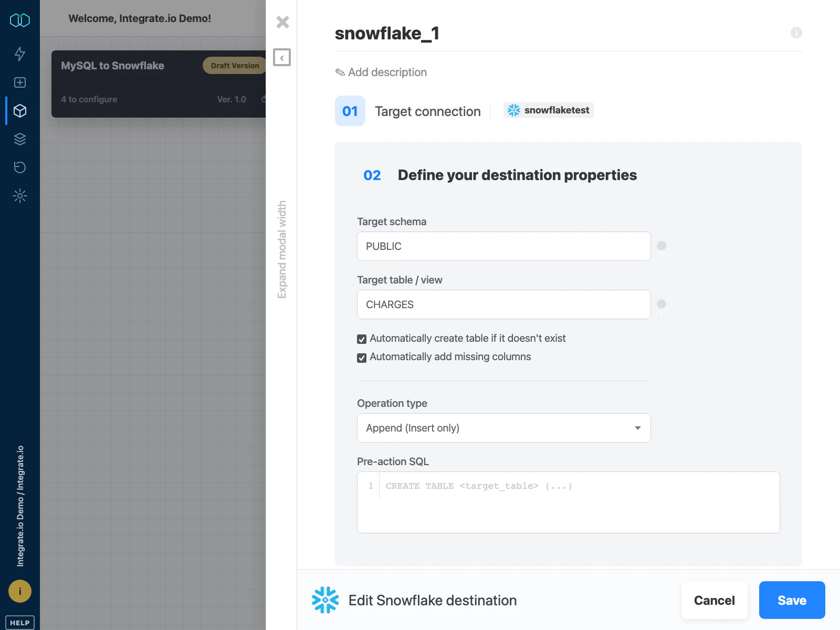Viewport: 840px width, 630px height.
Task: Open the settings gear sidebar icon
Action: pos(20,196)
